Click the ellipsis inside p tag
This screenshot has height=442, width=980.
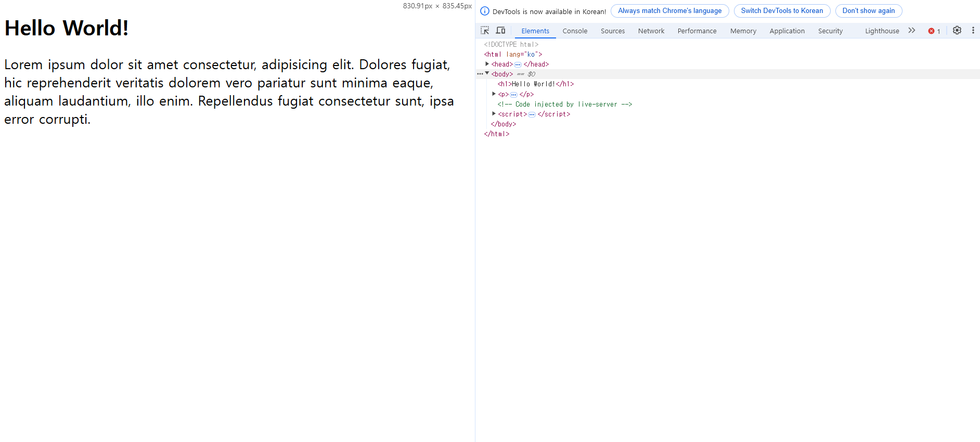click(x=514, y=95)
